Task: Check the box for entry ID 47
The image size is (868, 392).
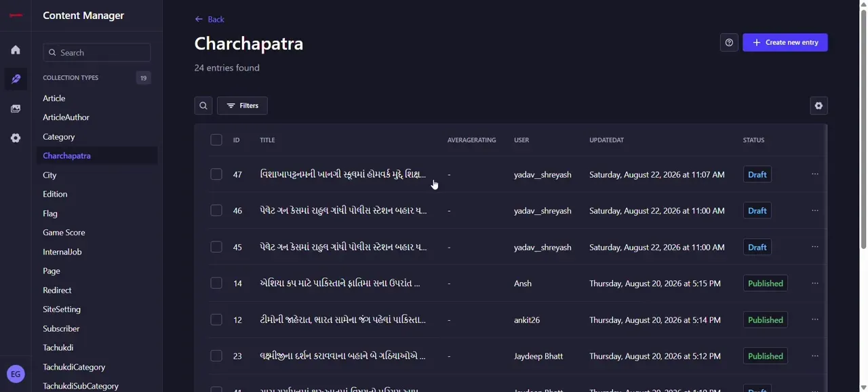Action: pyautogui.click(x=216, y=174)
